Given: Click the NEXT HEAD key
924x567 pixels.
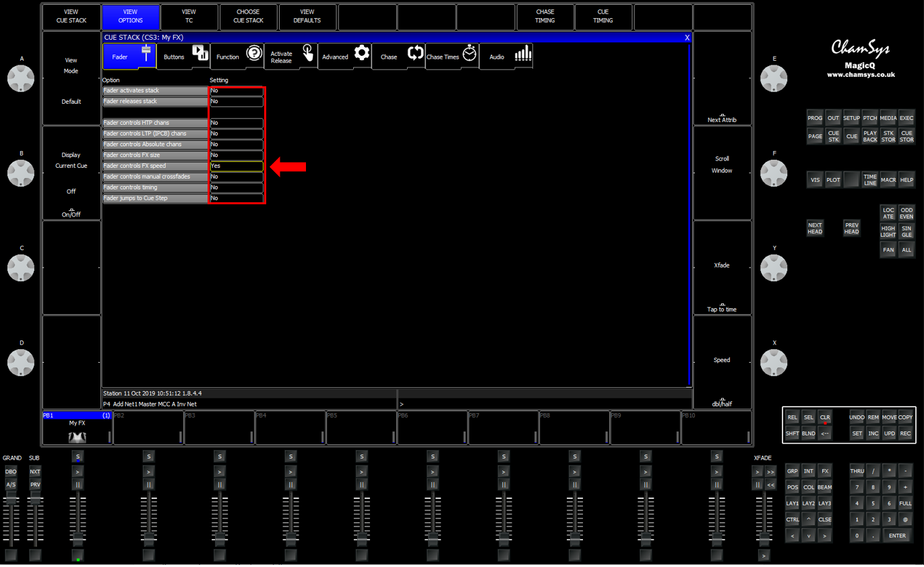Looking at the screenshot, I should tap(815, 228).
